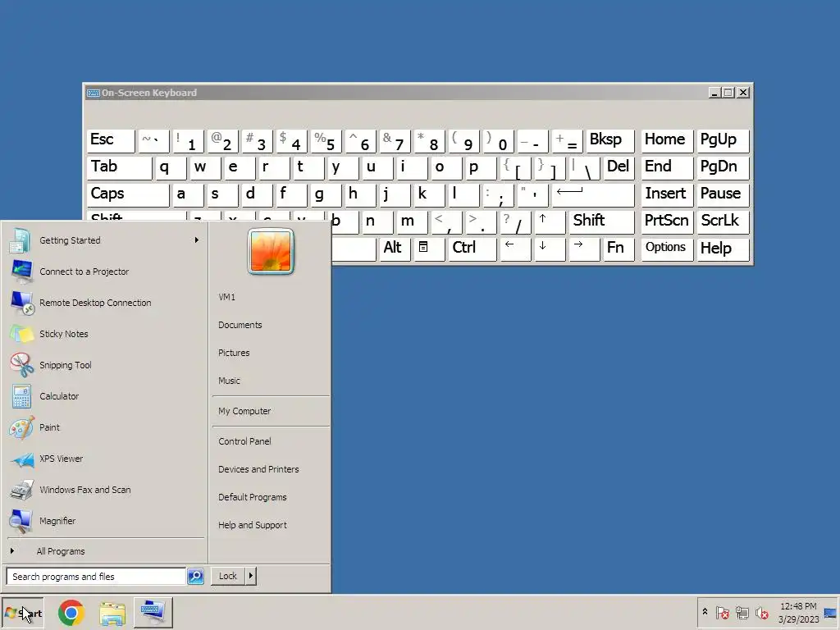Open VM1 user folder
The height and width of the screenshot is (630, 840).
pyautogui.click(x=271, y=297)
